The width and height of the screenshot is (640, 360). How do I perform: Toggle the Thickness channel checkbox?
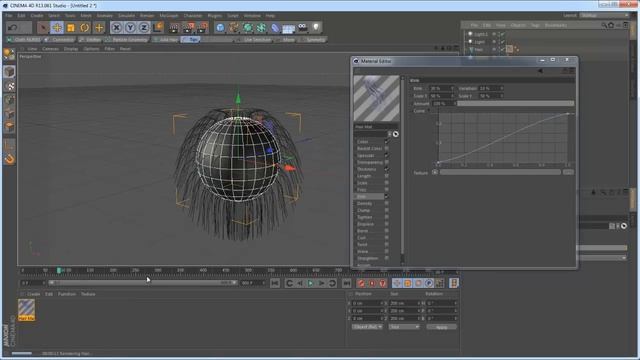click(386, 169)
